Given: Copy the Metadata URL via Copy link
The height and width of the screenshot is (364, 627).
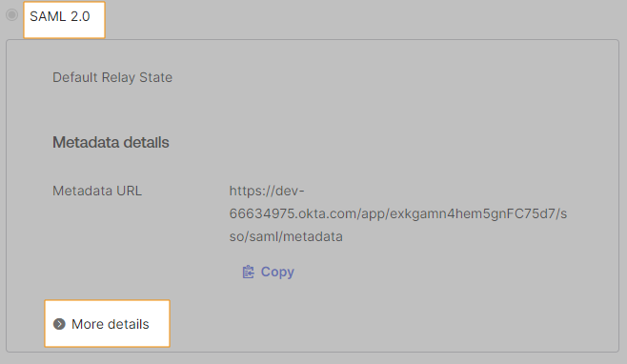Looking at the screenshot, I should click(x=269, y=272).
